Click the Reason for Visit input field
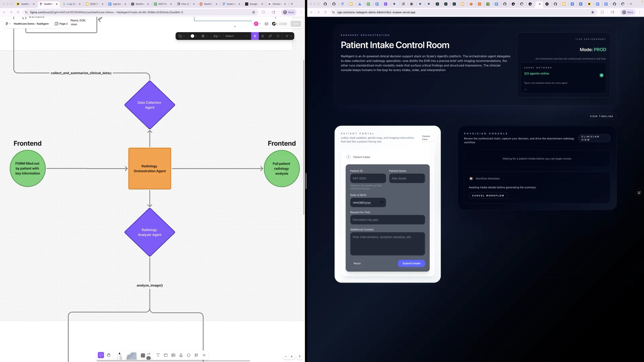 [387, 220]
